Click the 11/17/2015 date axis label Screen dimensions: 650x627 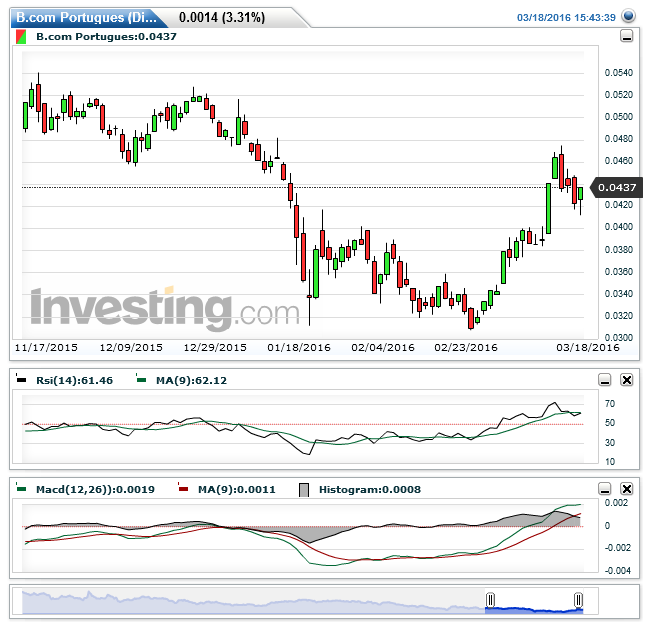coord(46,347)
